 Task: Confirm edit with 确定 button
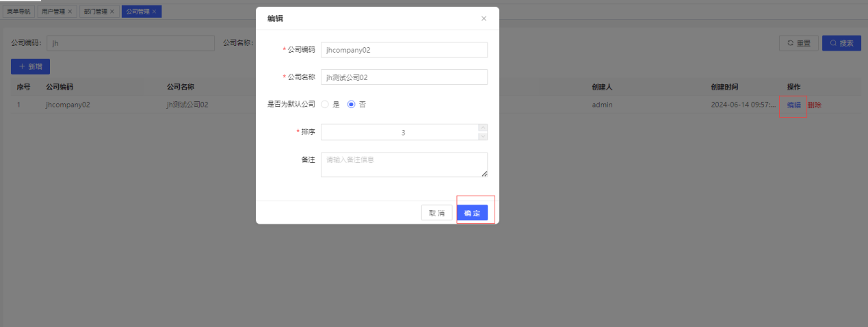pyautogui.click(x=472, y=213)
